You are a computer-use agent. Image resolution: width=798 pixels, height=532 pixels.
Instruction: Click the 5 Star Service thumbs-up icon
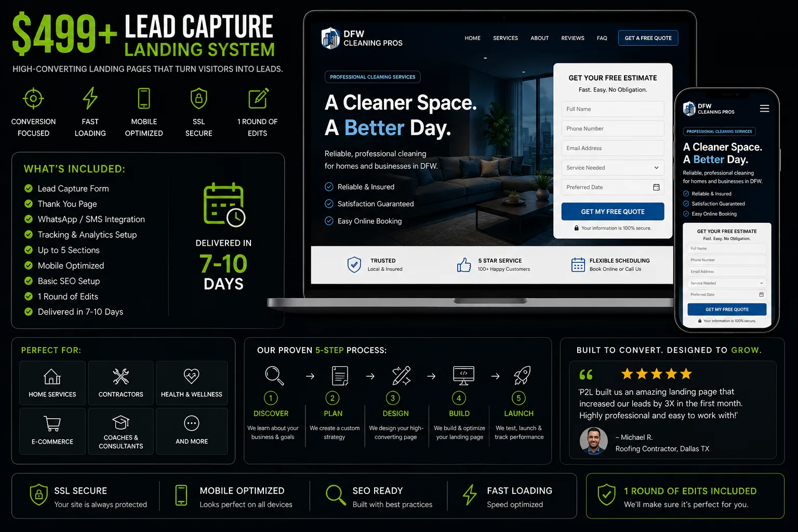tap(464, 264)
